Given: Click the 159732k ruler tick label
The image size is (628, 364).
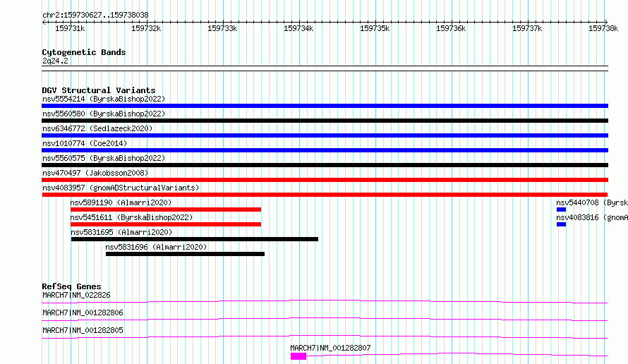Looking at the screenshot, I should click(x=146, y=28).
